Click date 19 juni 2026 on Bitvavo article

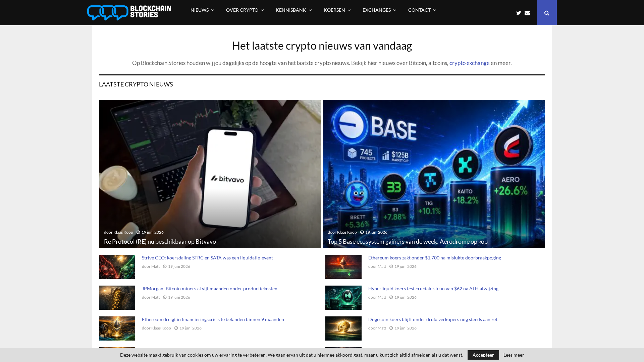click(153, 232)
